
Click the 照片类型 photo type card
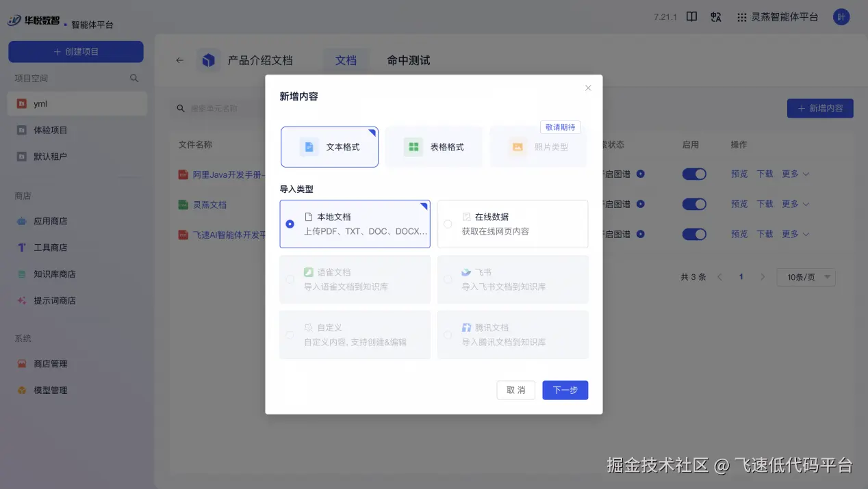click(x=538, y=146)
